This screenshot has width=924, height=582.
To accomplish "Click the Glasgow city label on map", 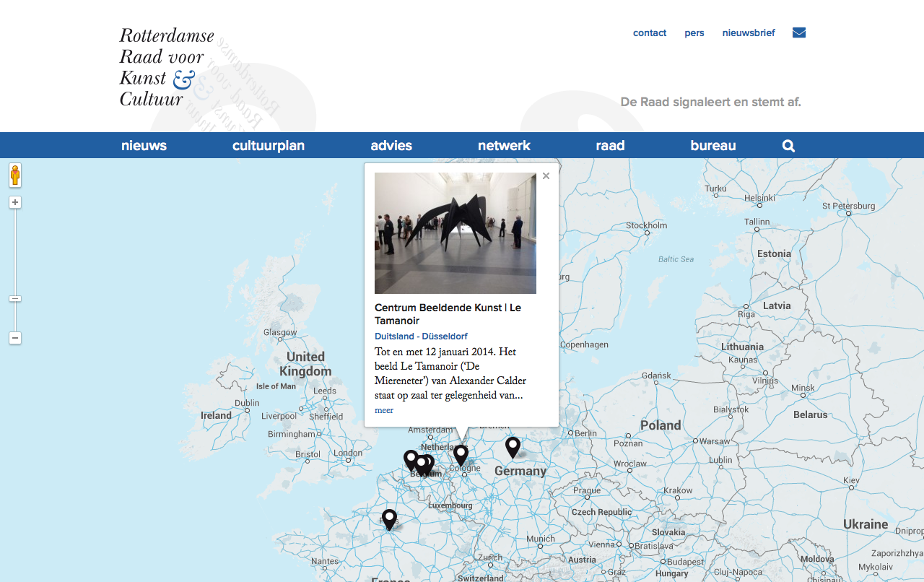I will pyautogui.click(x=280, y=333).
